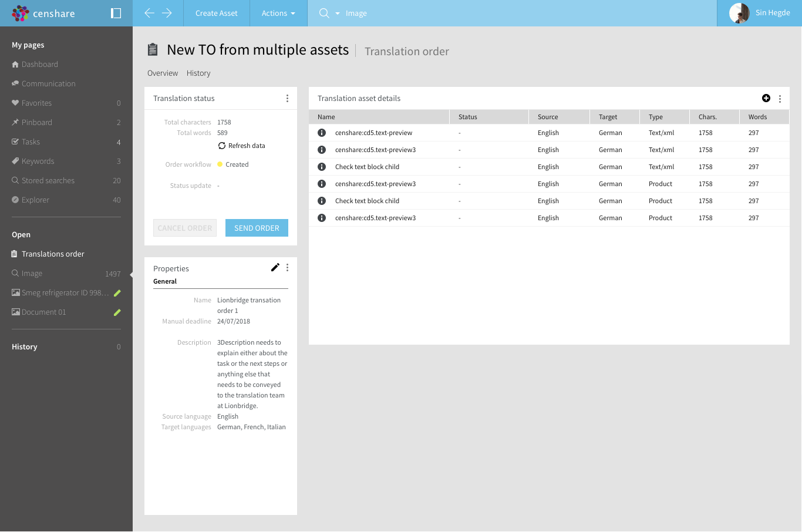Screen dimensions: 802x532
Task: Sort table by Words column header
Action: pos(757,117)
